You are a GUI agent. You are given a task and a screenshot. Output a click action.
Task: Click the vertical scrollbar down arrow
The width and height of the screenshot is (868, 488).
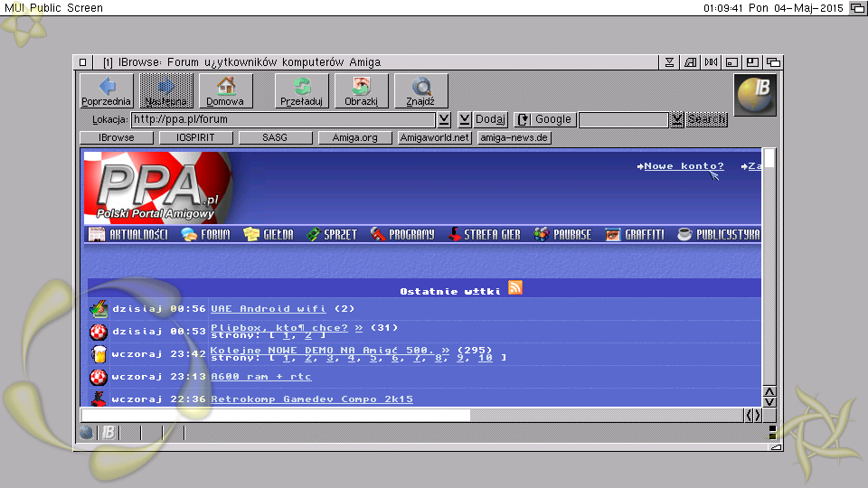(x=769, y=401)
